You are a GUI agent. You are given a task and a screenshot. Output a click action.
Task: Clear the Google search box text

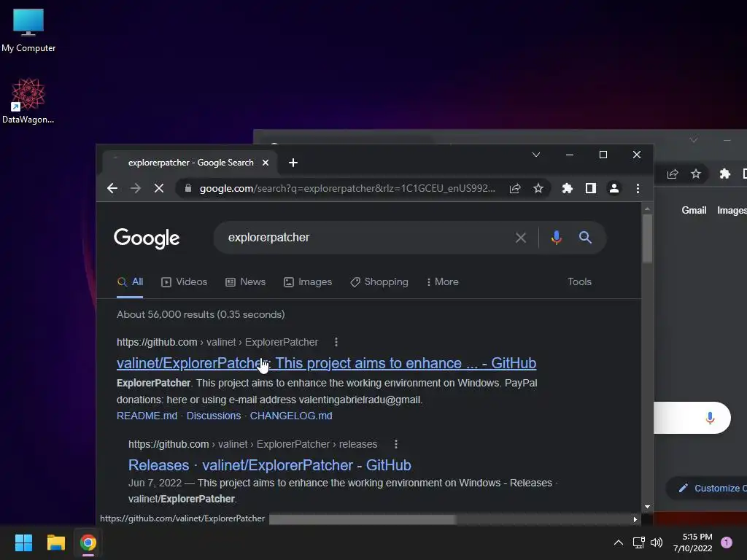[x=521, y=238]
